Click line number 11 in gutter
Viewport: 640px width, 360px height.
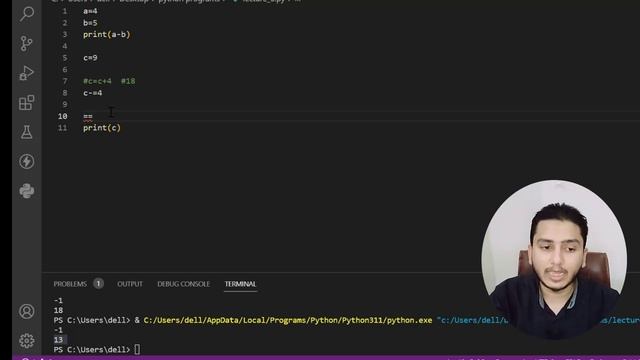[x=62, y=128]
